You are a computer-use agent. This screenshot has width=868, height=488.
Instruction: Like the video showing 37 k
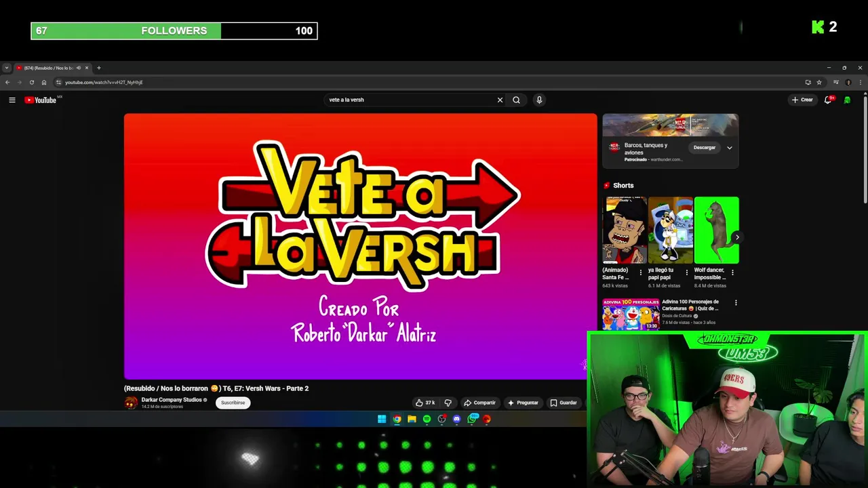pos(425,403)
